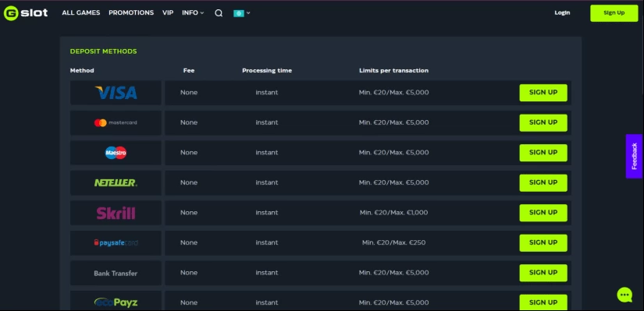Click the Bank Transfer method cell
Viewport: 644px width, 311px height.
click(x=116, y=274)
